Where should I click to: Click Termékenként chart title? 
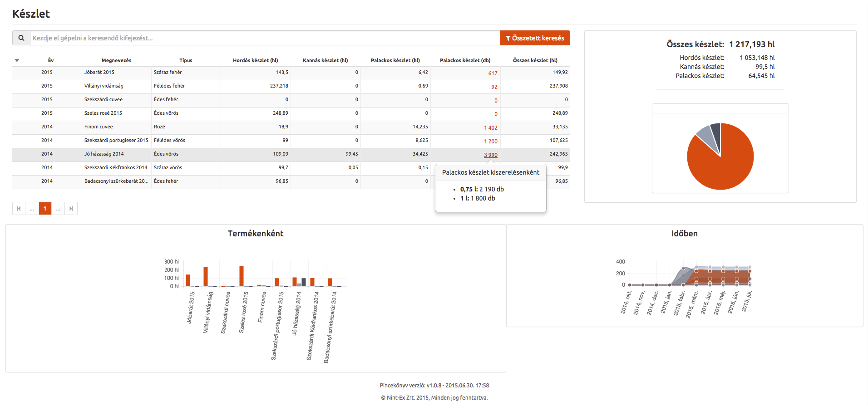[256, 234]
